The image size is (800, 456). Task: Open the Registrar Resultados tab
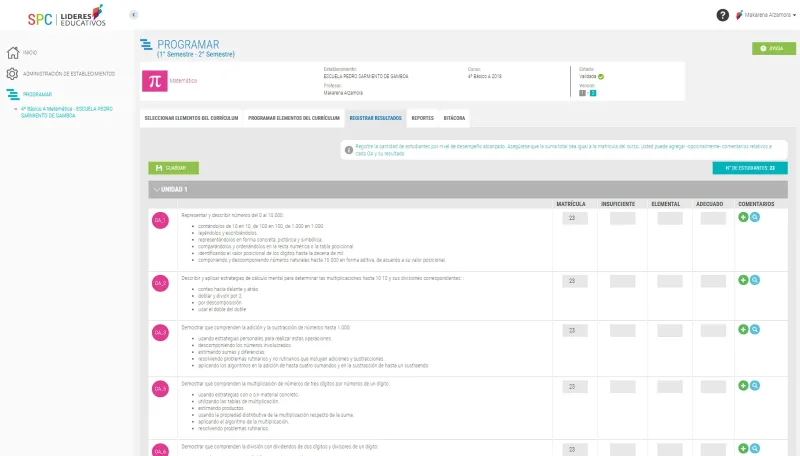coord(376,118)
